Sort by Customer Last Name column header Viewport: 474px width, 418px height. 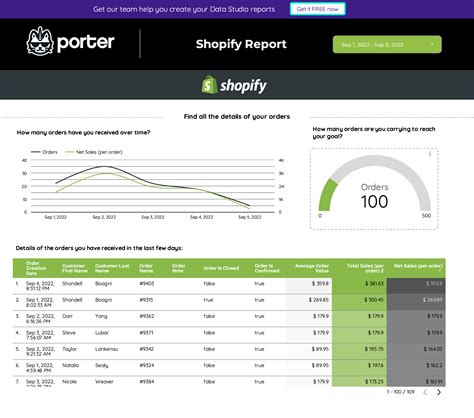[112, 268]
